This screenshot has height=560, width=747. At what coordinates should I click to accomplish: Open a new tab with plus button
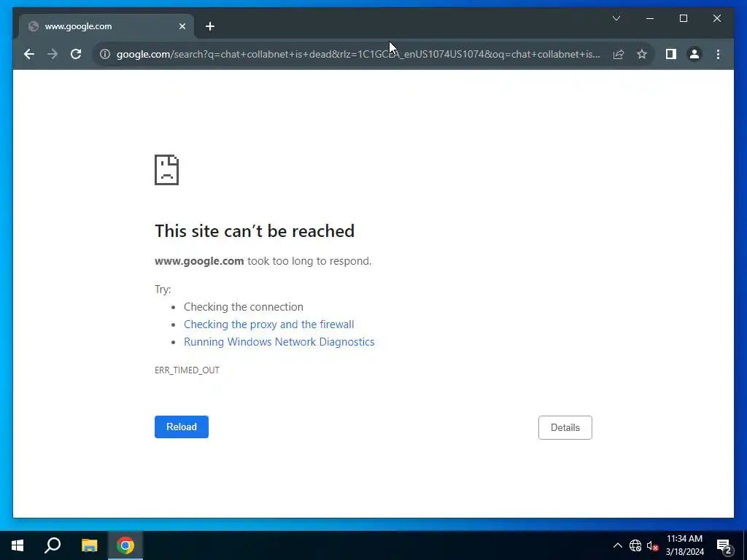pos(210,26)
